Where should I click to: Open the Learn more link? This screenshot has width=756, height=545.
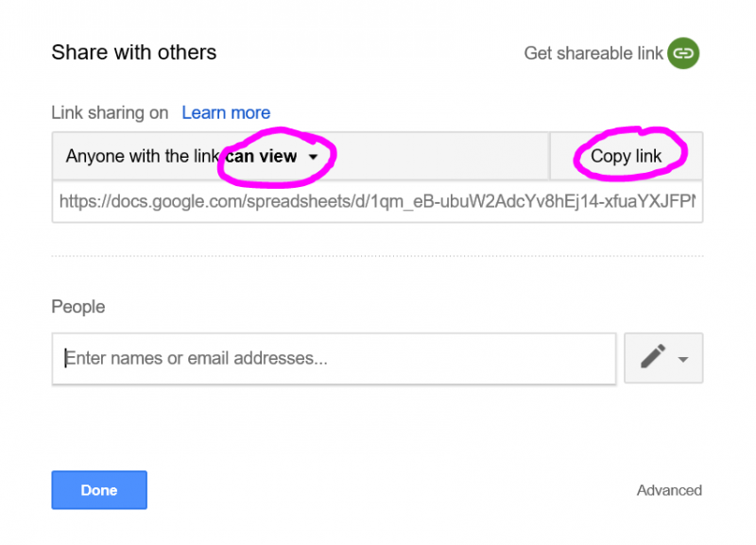[x=226, y=112]
